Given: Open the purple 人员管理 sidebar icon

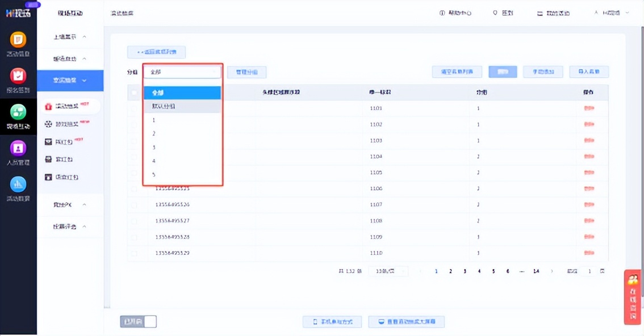Looking at the screenshot, I should [x=18, y=149].
